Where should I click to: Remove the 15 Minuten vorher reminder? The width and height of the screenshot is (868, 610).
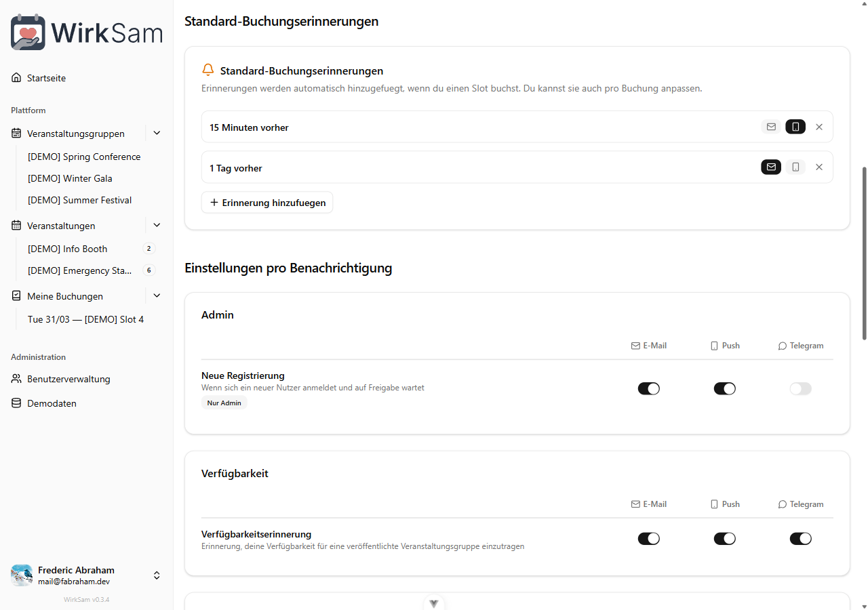[819, 127]
